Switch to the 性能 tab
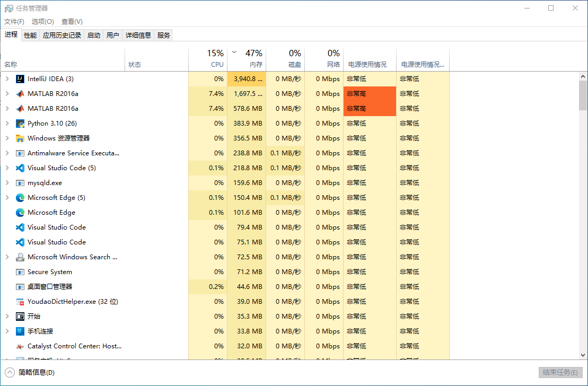The image size is (588, 386). coord(30,36)
